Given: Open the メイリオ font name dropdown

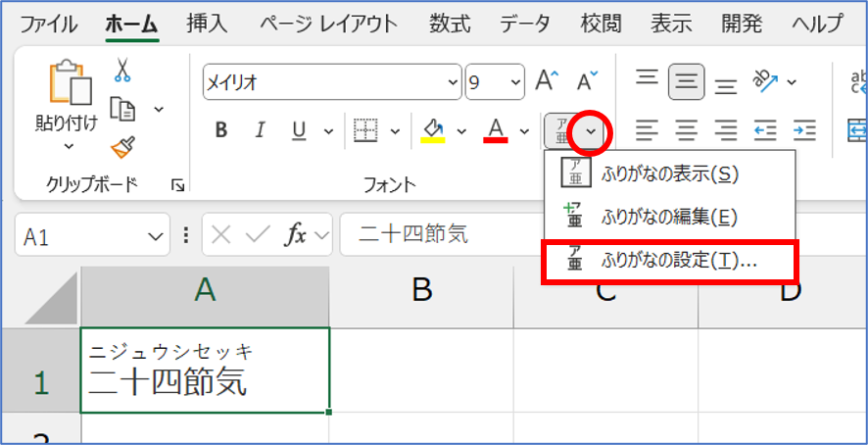Looking at the screenshot, I should [x=454, y=82].
